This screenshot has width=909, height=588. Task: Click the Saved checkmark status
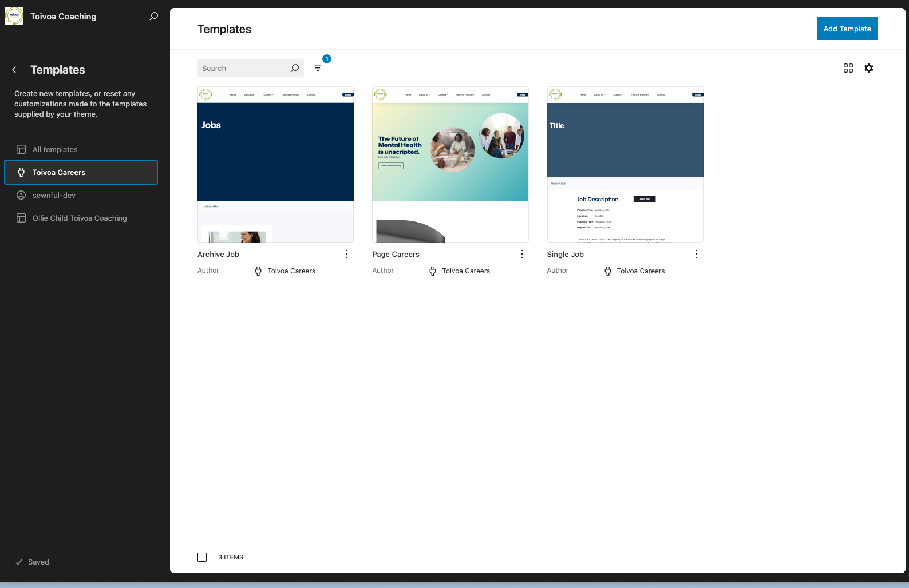[x=32, y=562]
